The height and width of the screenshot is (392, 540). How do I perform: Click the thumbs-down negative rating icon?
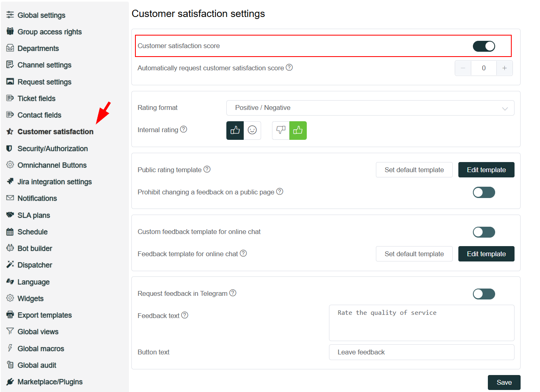(281, 131)
